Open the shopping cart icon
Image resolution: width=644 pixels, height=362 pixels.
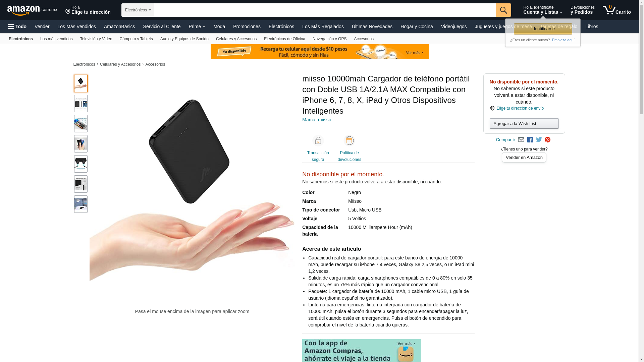pos(616,10)
